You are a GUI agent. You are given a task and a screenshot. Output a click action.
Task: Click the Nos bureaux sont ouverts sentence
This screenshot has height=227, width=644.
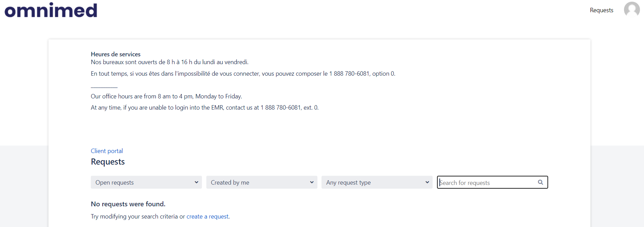click(x=169, y=62)
